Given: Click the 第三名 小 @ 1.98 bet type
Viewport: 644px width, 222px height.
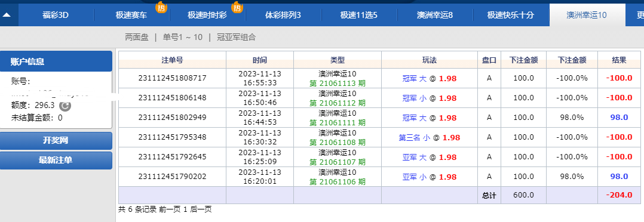Looking at the screenshot, I should click(x=429, y=137).
